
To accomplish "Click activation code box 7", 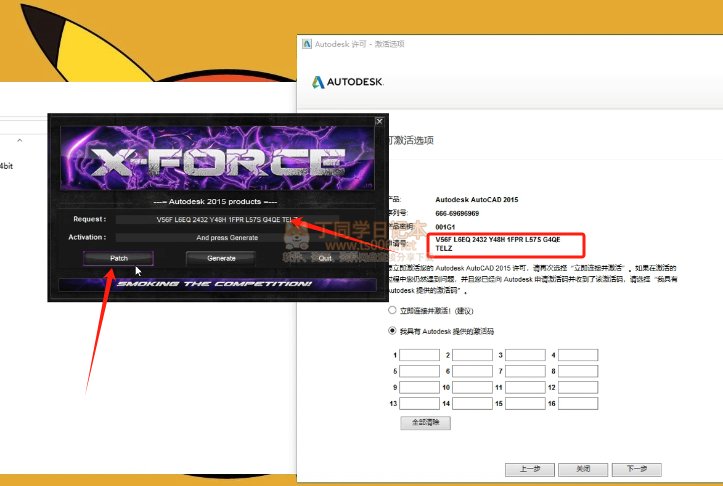I will (525, 371).
